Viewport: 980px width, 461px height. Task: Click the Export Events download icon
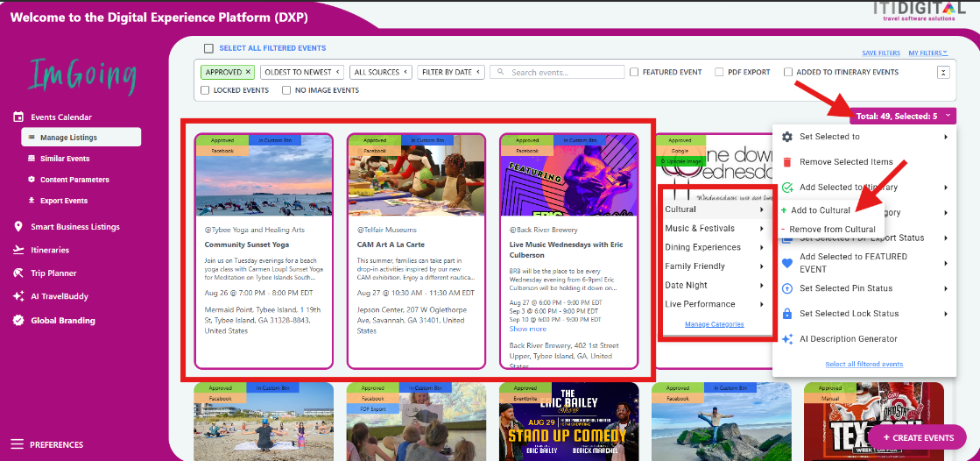pyautogui.click(x=32, y=201)
